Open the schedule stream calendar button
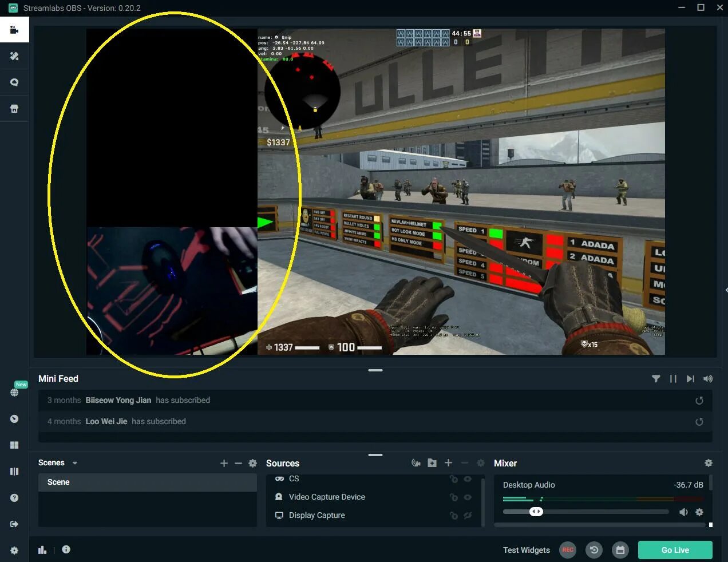 click(620, 550)
